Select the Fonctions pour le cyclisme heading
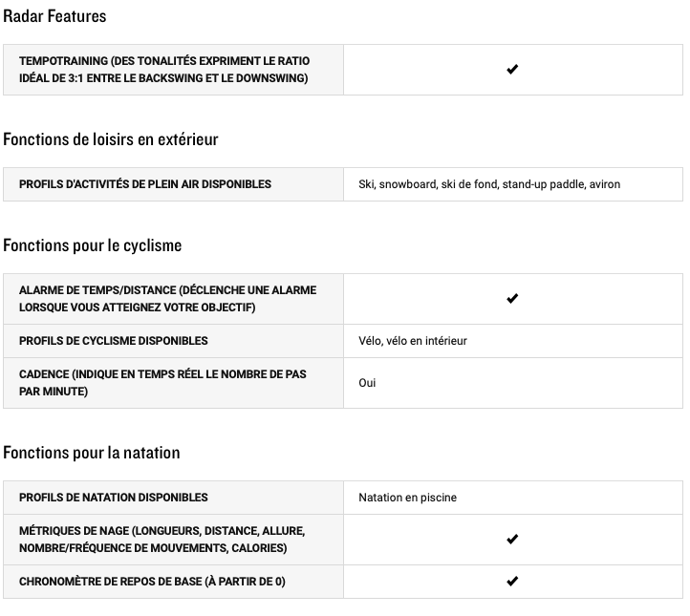 click(x=92, y=245)
